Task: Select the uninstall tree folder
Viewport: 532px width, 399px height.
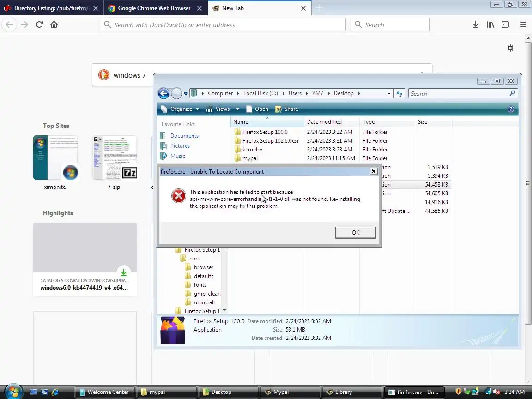Action: tap(204, 302)
